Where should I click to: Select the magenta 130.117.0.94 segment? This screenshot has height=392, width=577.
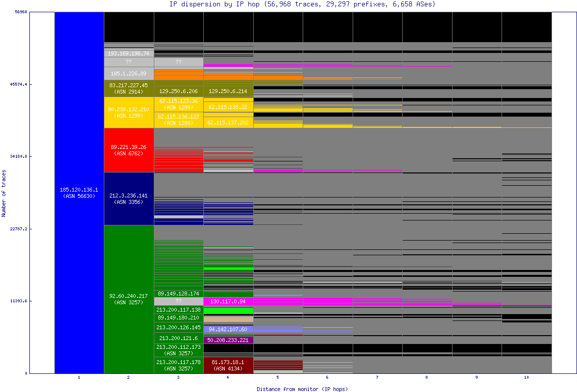(x=228, y=301)
